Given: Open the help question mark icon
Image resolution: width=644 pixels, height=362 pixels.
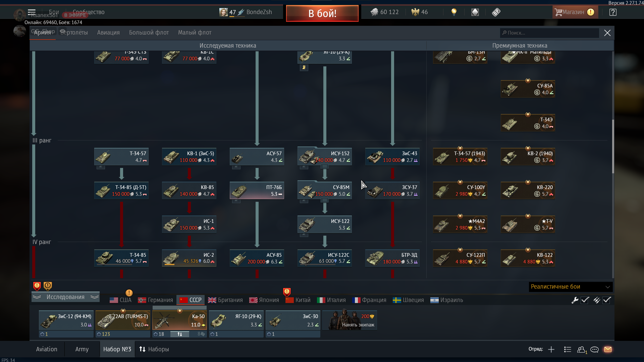Looking at the screenshot, I should point(613,12).
